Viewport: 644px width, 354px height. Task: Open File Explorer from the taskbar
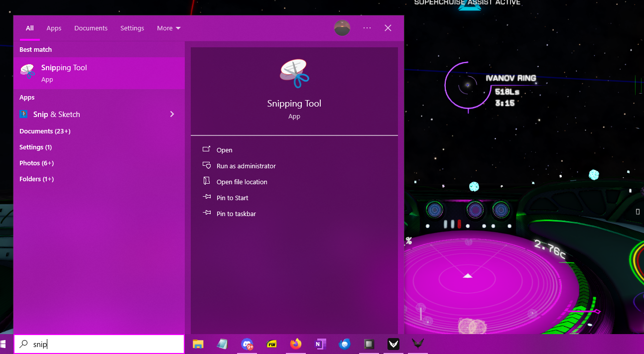[198, 344]
